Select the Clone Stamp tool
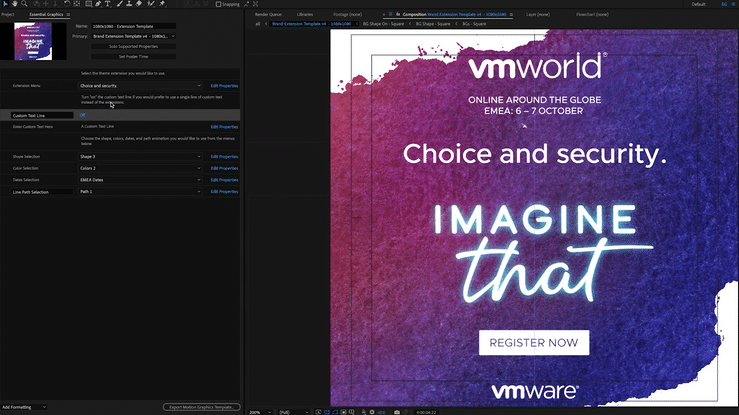This screenshot has width=739, height=415. coord(129,4)
